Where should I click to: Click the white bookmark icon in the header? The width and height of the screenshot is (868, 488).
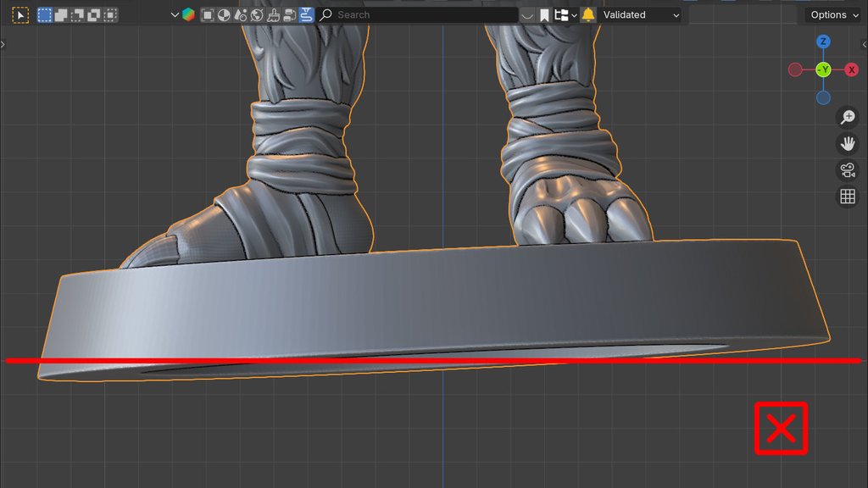542,14
